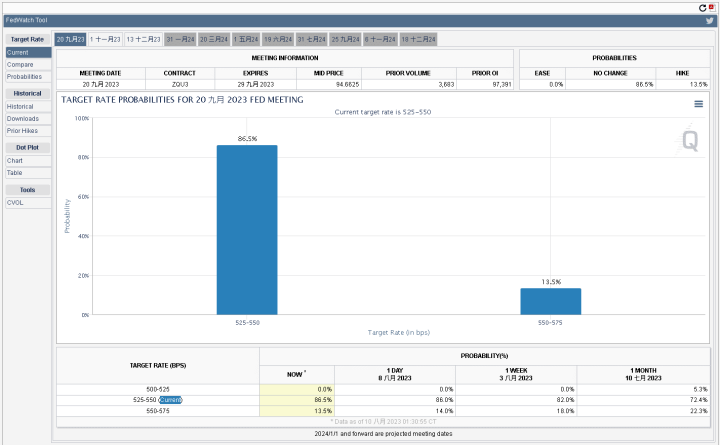Click the 0.0% EASE probability value

556,84
